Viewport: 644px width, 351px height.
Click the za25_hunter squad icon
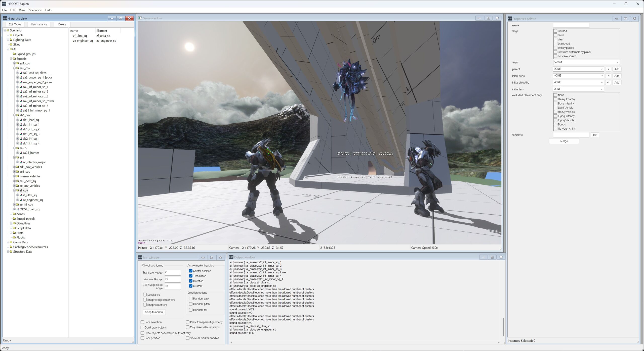21,153
